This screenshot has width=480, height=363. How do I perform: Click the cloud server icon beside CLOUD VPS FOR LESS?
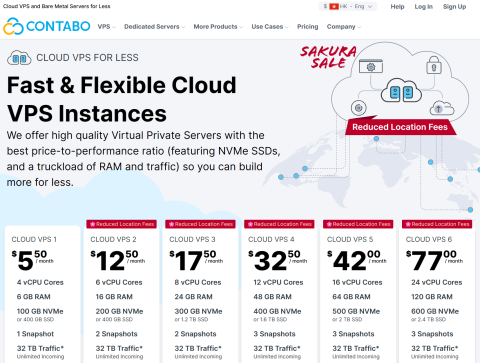tap(19, 58)
